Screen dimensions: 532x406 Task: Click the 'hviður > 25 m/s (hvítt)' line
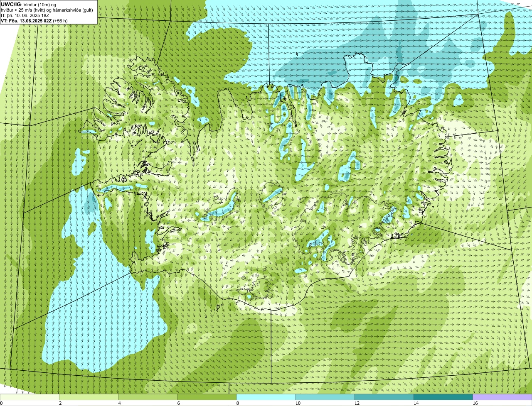[47, 10]
